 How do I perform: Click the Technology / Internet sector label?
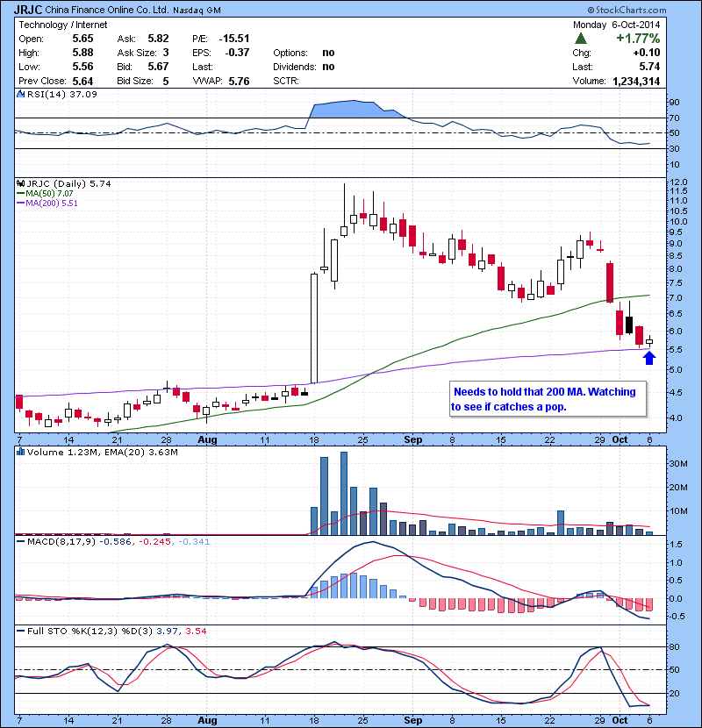(x=62, y=25)
